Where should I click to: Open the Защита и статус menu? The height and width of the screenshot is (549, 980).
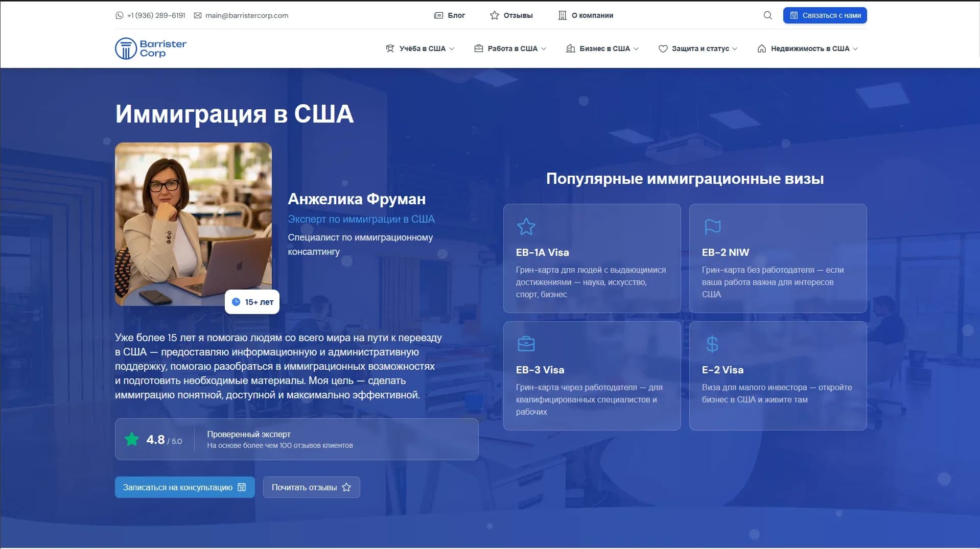(x=698, y=49)
